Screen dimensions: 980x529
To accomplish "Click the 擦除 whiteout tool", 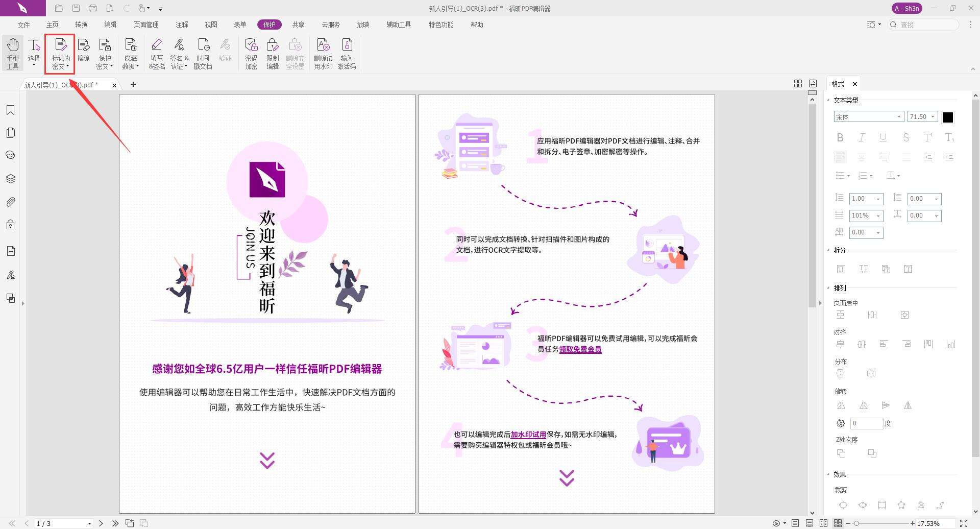I will (83, 50).
